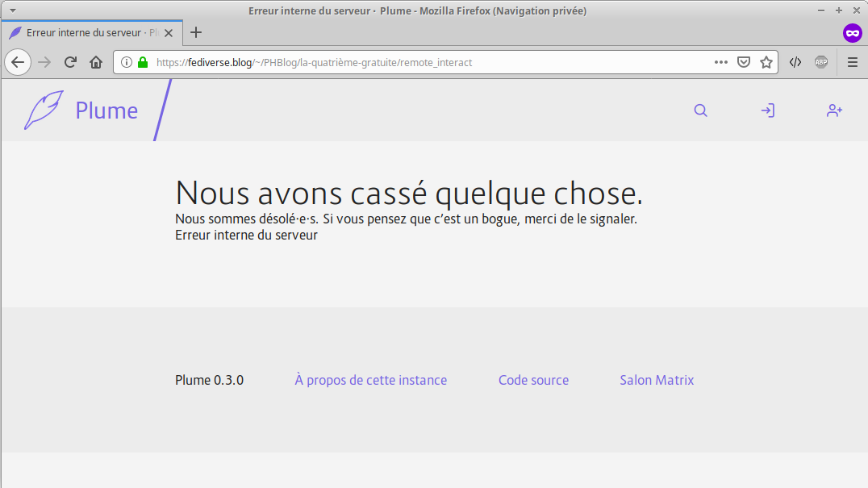The image size is (868, 488).
Task: Click the lone 'Erreur interne du serveur' line
Action: pos(246,236)
